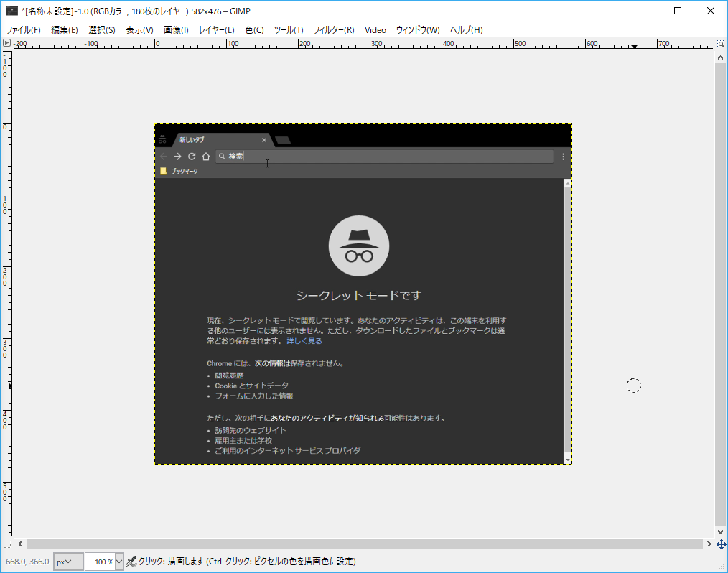
Task: Open the ウィンドウ(W) menu
Action: pyautogui.click(x=417, y=30)
